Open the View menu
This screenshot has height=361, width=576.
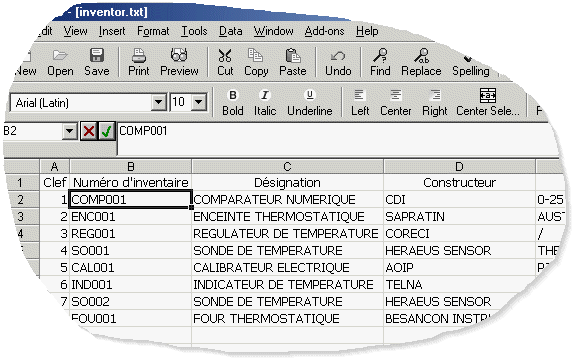click(75, 31)
